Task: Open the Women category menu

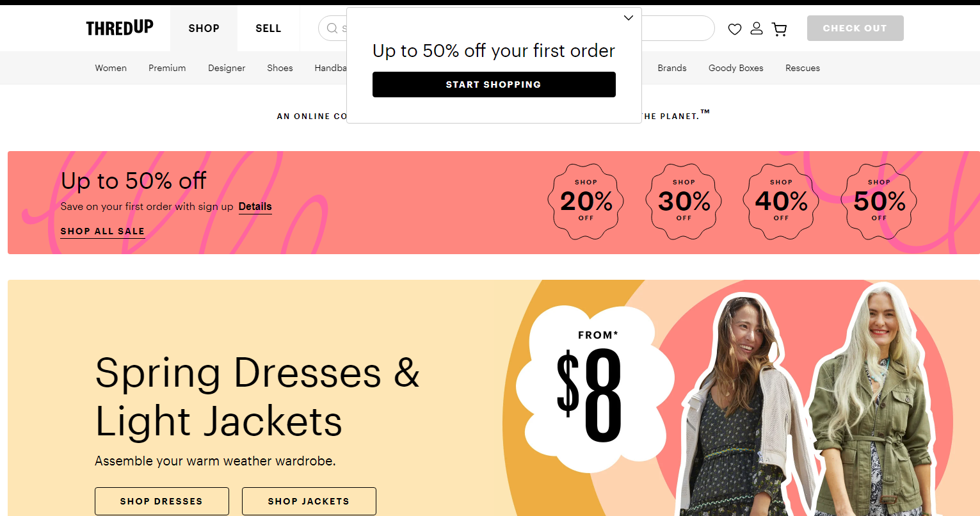Action: (x=111, y=68)
